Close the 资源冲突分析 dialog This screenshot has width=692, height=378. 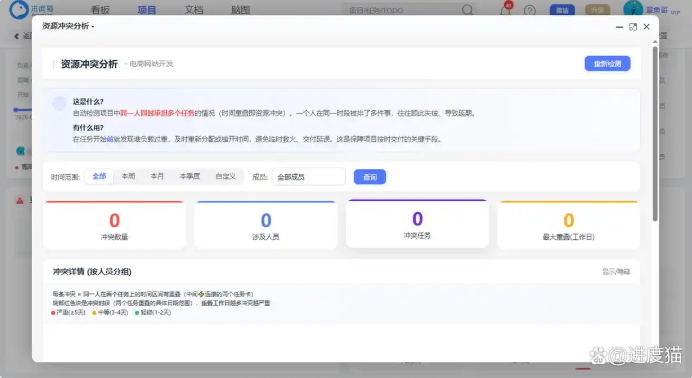coord(647,27)
